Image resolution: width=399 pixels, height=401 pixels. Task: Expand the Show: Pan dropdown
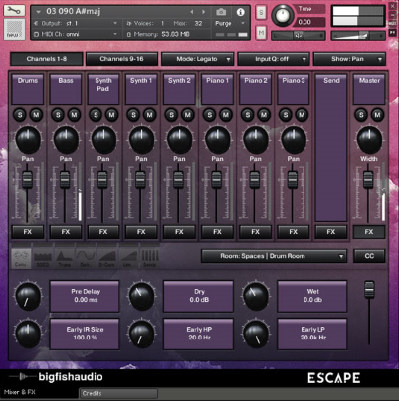tap(349, 59)
